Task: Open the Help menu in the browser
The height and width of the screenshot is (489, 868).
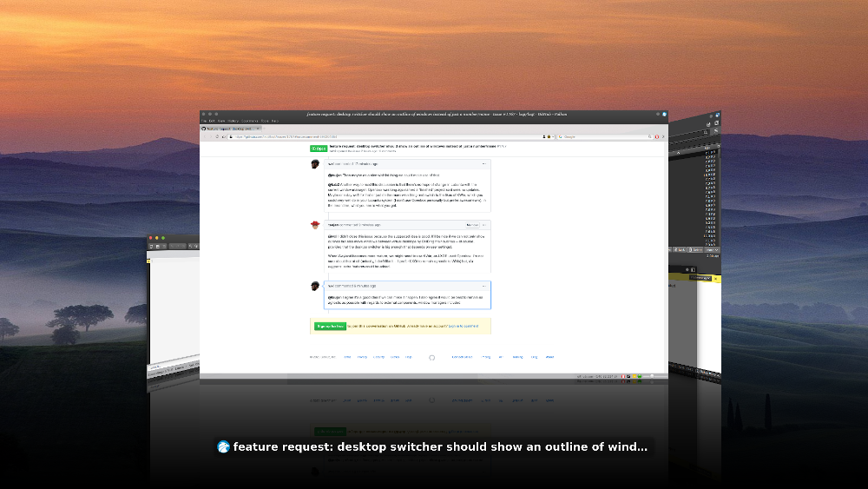Action: click(275, 121)
